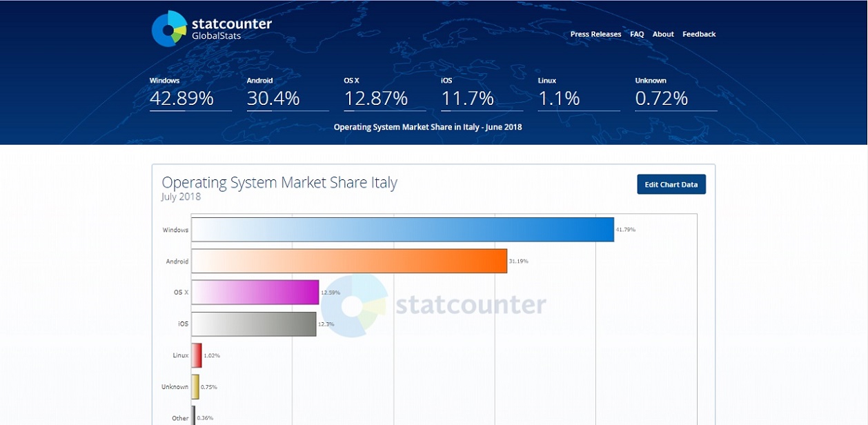
Task: Click the 0.36% value label
Action: click(x=205, y=418)
